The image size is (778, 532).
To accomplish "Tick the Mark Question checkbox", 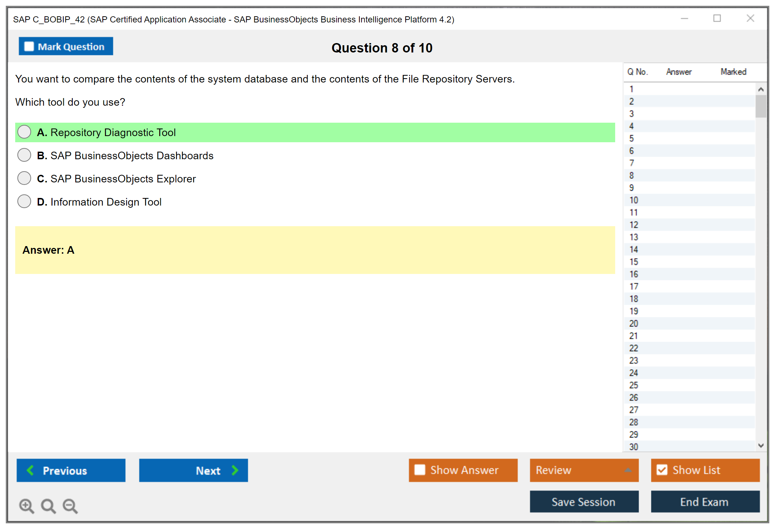I will pyautogui.click(x=29, y=47).
